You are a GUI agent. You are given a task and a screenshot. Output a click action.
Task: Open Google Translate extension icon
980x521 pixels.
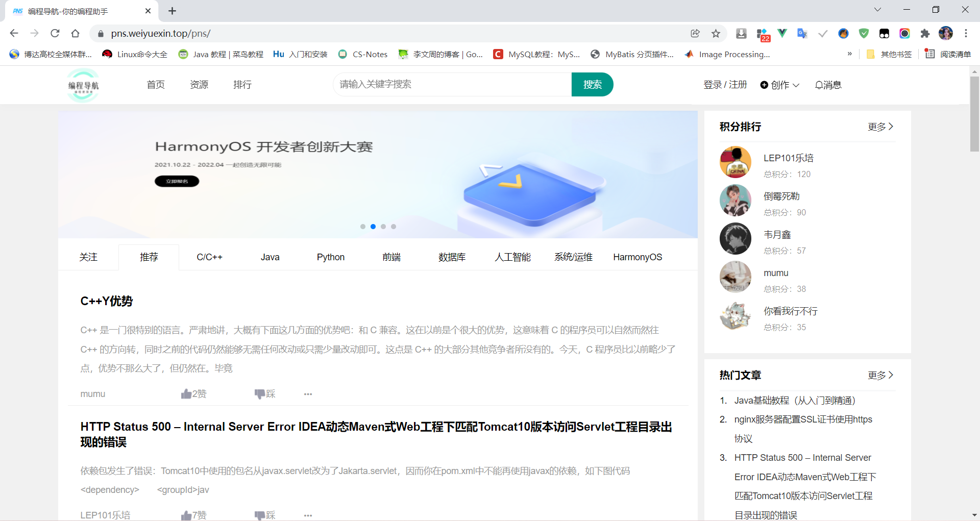pos(802,33)
